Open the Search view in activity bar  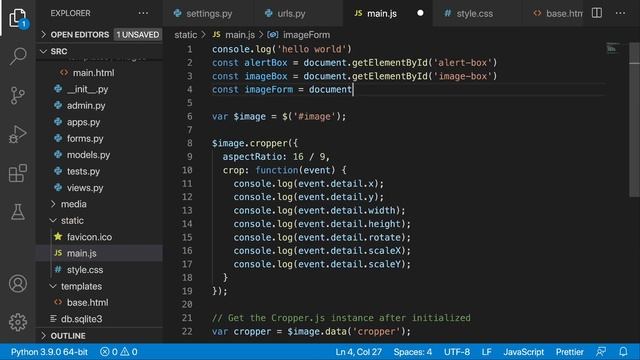tap(18, 56)
